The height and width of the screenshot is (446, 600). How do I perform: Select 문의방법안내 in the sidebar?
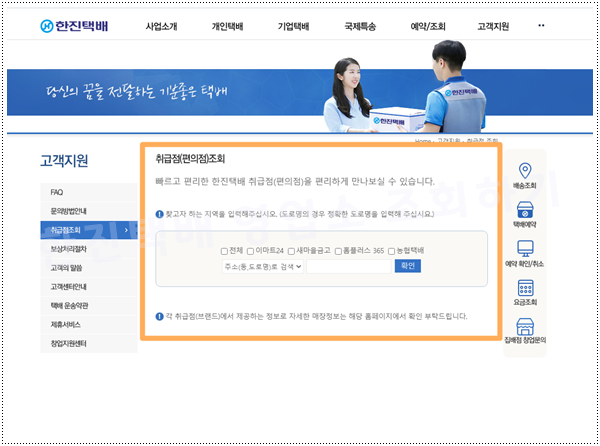[89, 211]
